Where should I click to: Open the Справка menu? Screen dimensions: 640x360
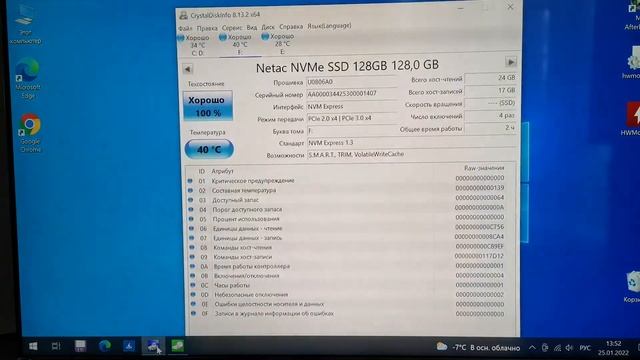(x=291, y=27)
